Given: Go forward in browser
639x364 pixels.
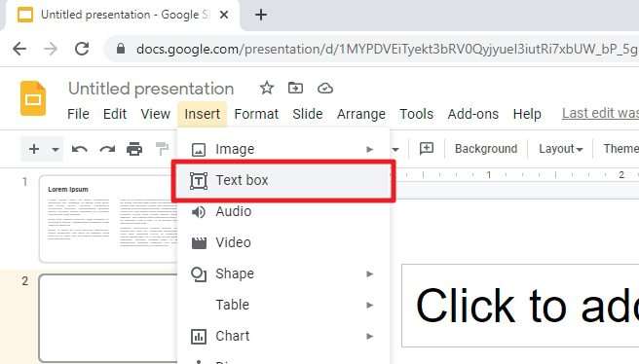Looking at the screenshot, I should (51, 49).
